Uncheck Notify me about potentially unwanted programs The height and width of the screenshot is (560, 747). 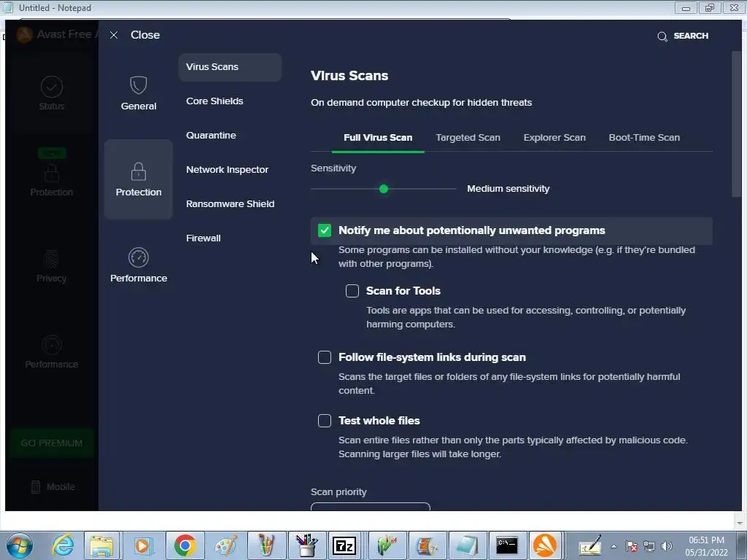[325, 230]
